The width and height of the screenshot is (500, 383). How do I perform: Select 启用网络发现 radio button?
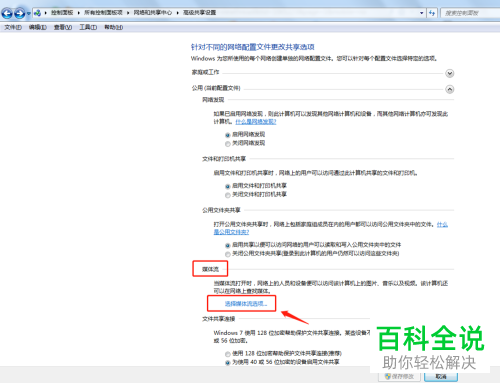pyautogui.click(x=228, y=135)
